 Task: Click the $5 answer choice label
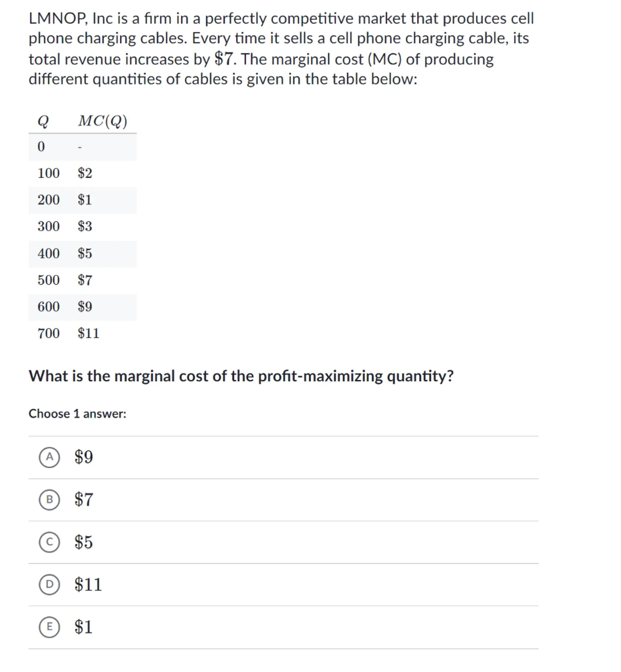click(84, 542)
